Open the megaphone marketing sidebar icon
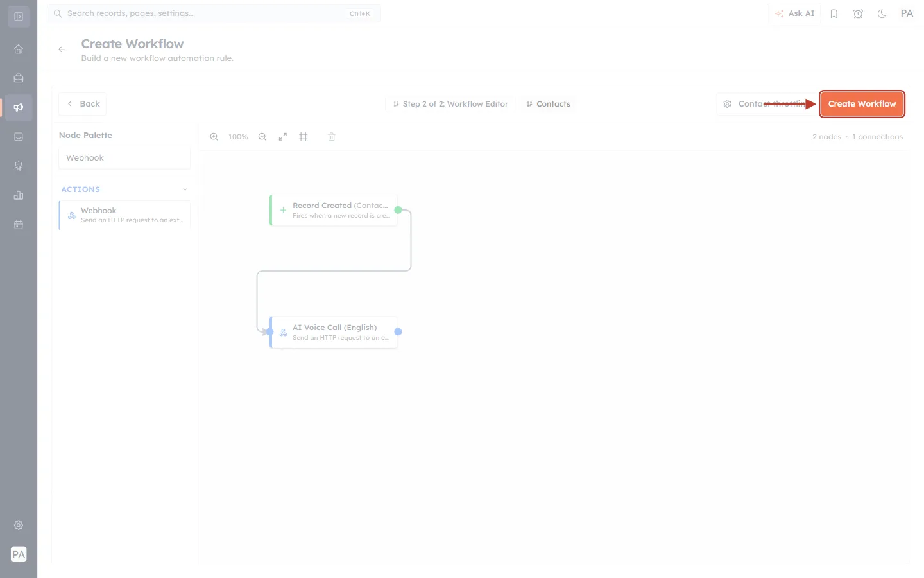 19,107
